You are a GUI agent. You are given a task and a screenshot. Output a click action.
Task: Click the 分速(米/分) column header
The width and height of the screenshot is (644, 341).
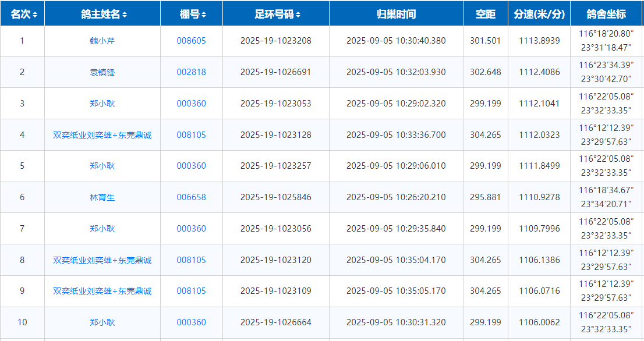pos(539,15)
